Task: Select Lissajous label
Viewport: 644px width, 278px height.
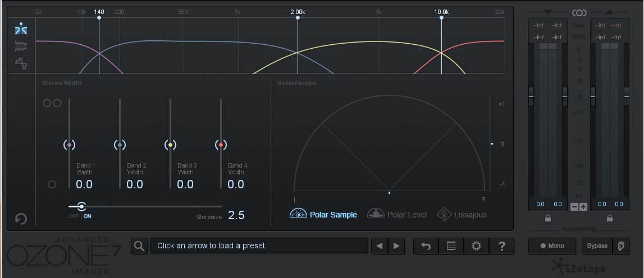Action: (471, 215)
